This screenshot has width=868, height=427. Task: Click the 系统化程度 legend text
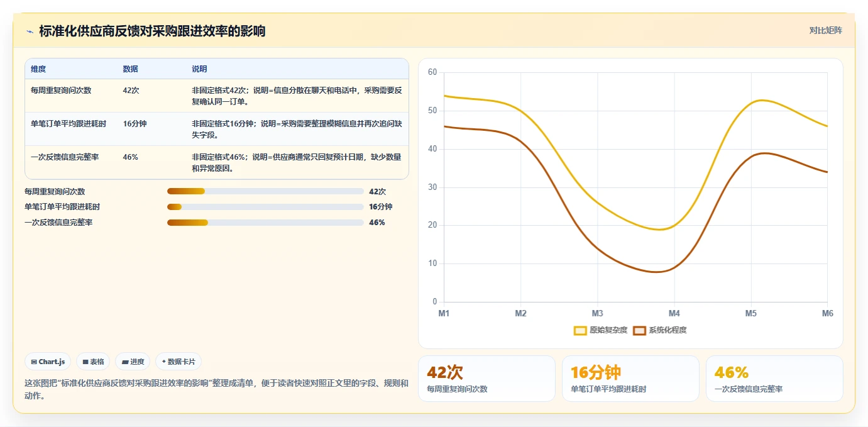click(667, 330)
